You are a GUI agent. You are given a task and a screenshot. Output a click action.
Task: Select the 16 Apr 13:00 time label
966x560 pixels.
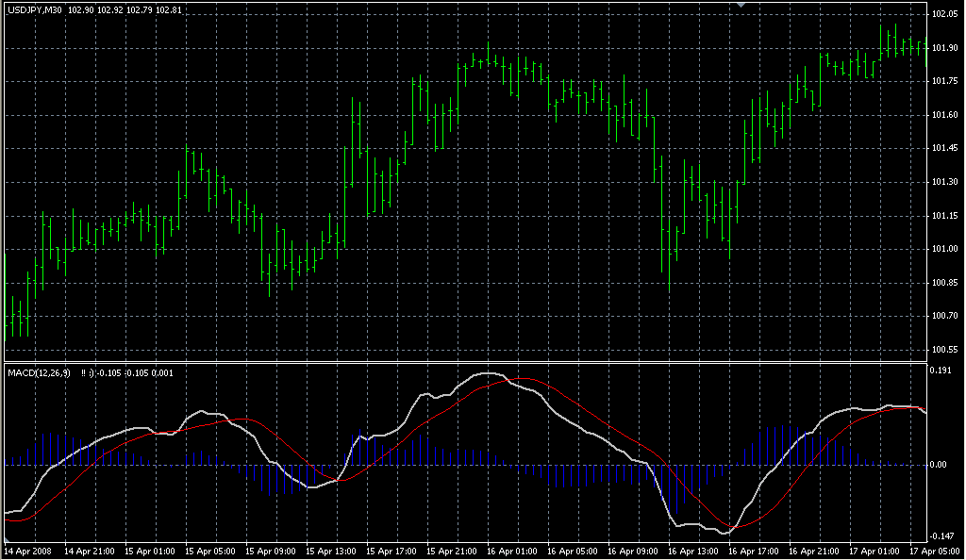tap(694, 551)
